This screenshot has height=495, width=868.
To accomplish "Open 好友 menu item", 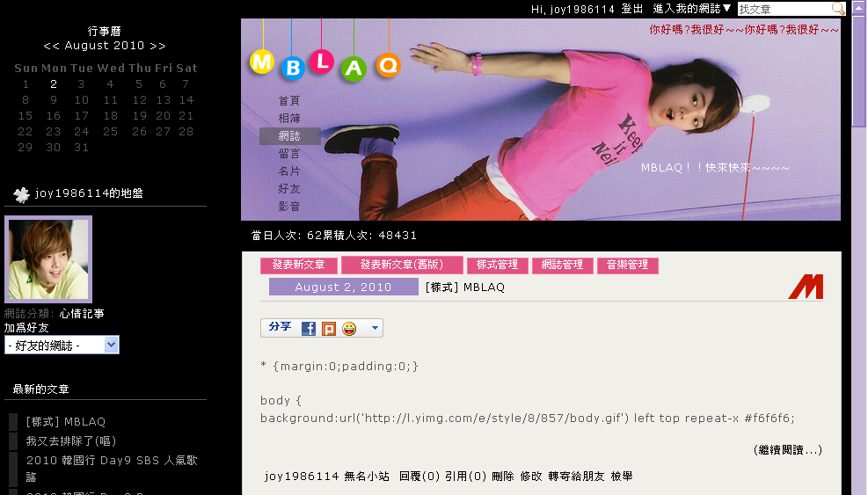I will (x=289, y=189).
